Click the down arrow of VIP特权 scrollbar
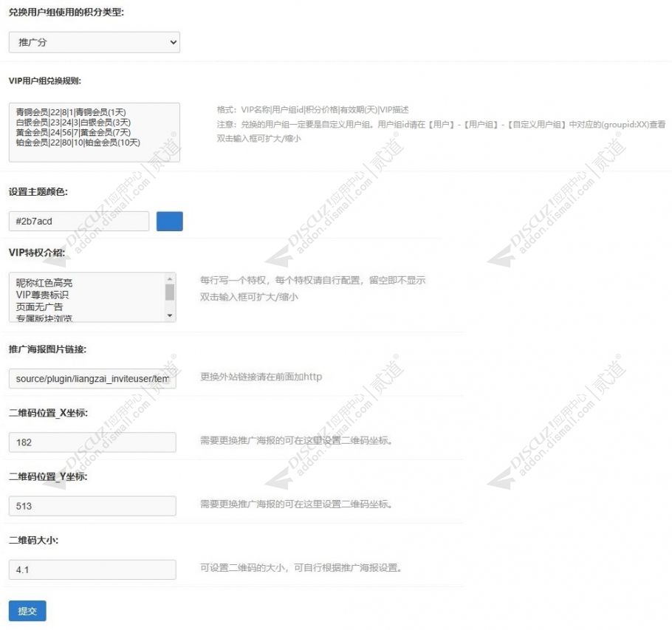 point(170,315)
